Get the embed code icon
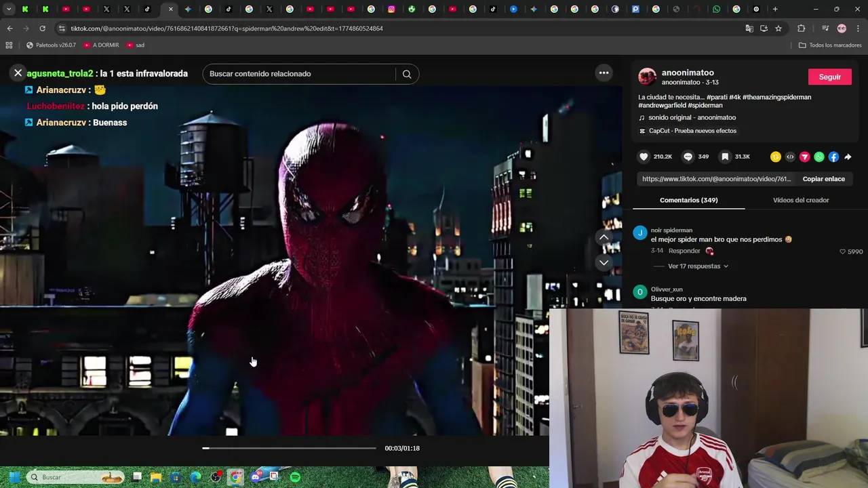Viewport: 868px width, 488px height. pos(790,157)
